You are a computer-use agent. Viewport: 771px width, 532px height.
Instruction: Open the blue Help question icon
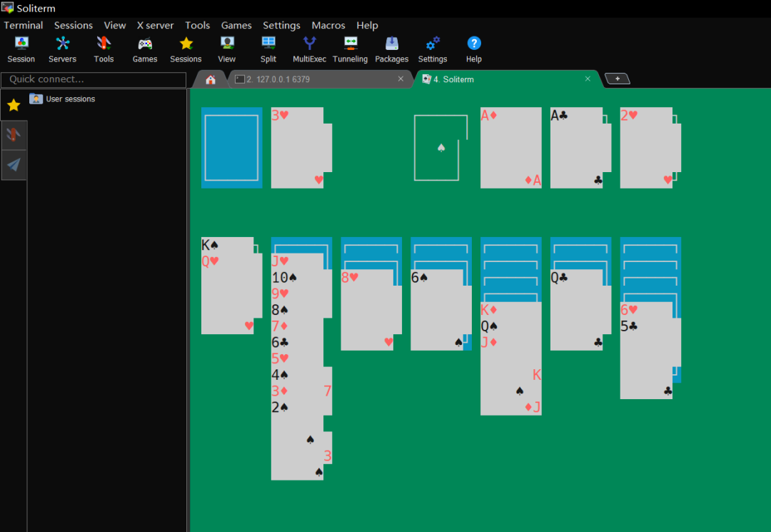tap(474, 44)
